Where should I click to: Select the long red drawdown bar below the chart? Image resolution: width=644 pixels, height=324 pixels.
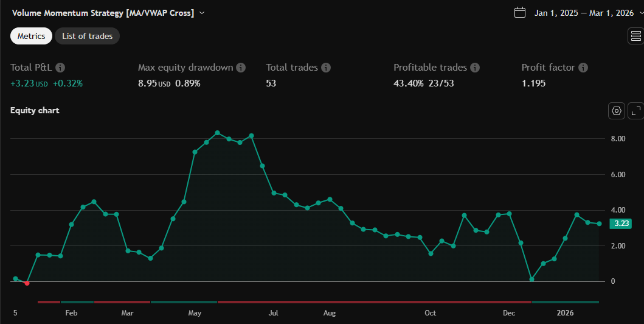coord(374,301)
